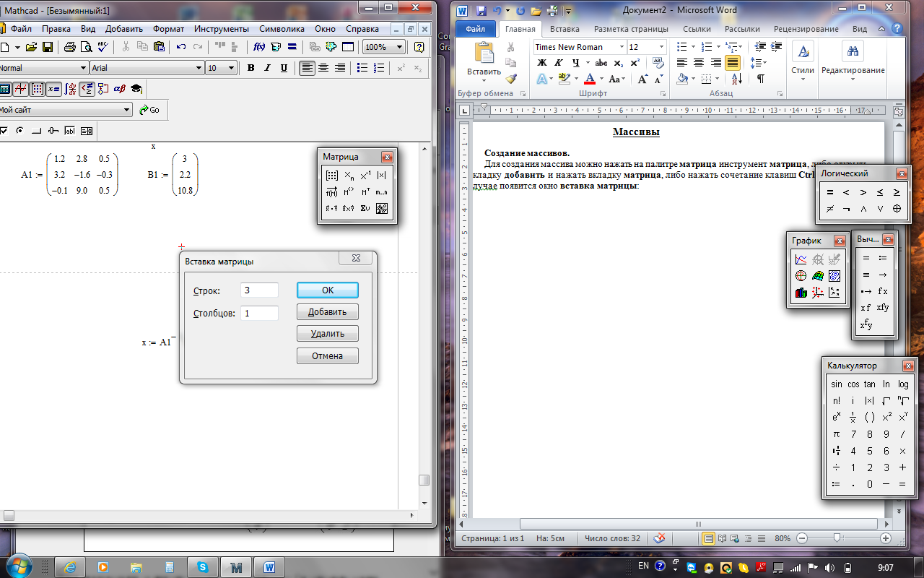Click OK in Вставка матрицы dialog
924x578 pixels.
click(x=328, y=290)
